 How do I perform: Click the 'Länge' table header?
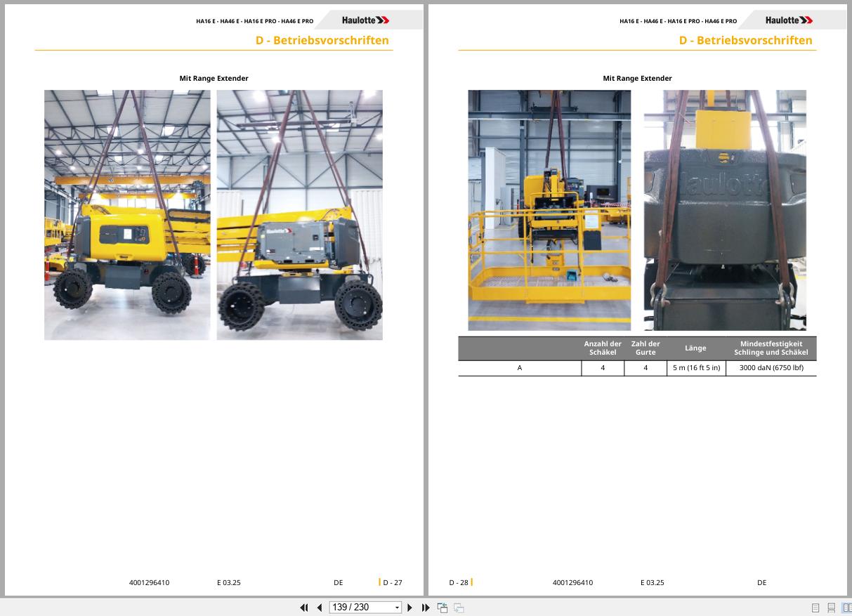(695, 348)
